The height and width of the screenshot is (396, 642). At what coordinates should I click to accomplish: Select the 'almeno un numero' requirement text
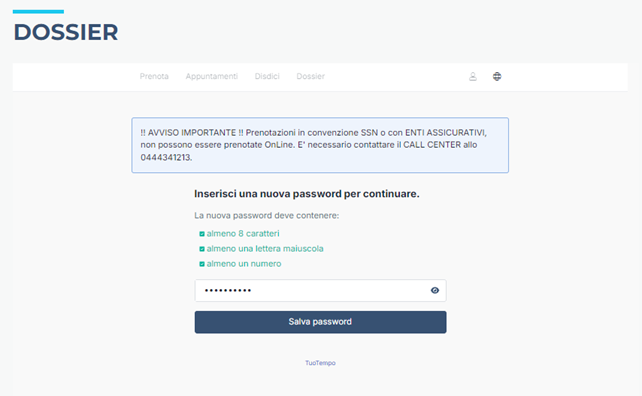tap(244, 264)
